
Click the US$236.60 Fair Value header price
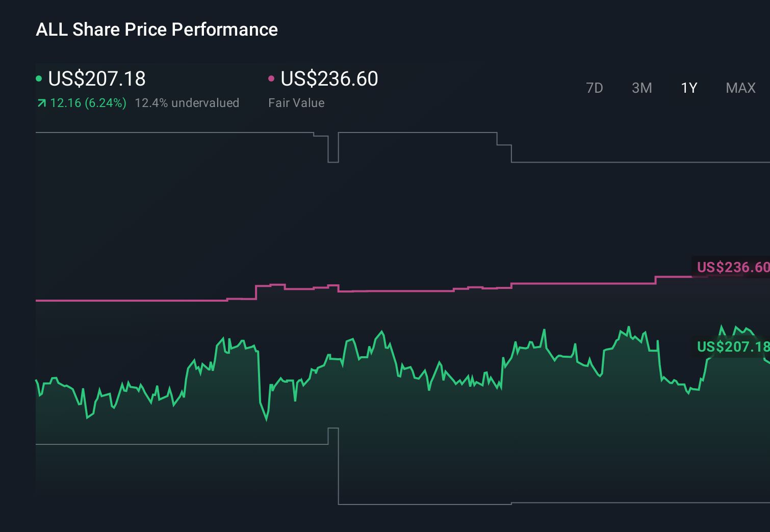[329, 79]
